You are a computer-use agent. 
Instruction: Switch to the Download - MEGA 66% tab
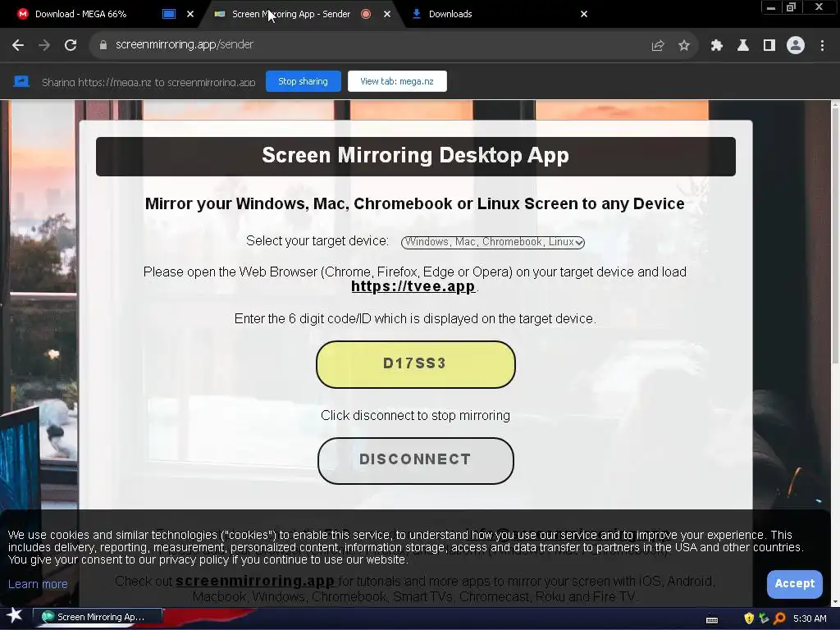pos(80,15)
